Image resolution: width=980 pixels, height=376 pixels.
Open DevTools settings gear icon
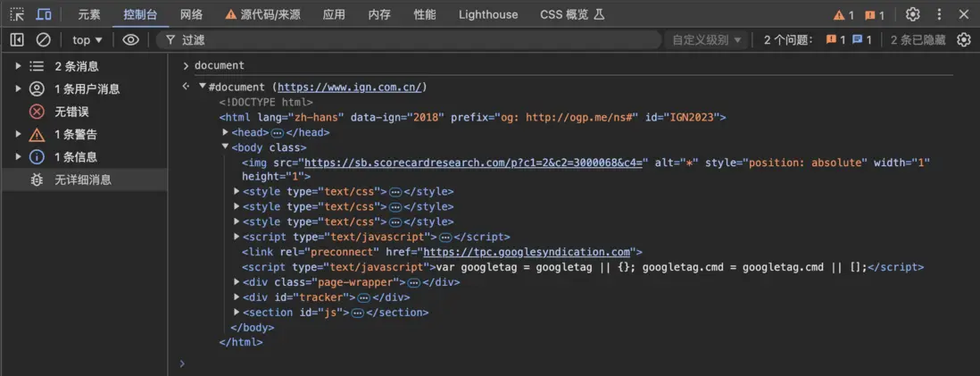coord(912,14)
